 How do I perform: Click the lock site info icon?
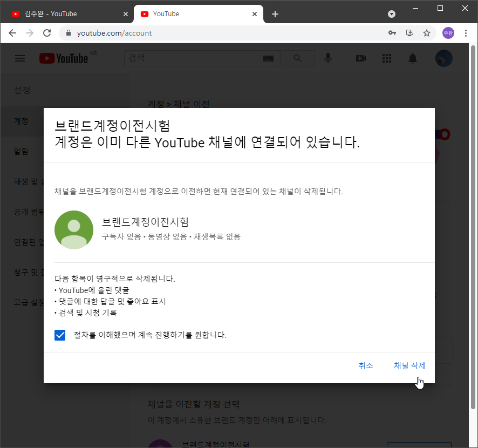[69, 33]
